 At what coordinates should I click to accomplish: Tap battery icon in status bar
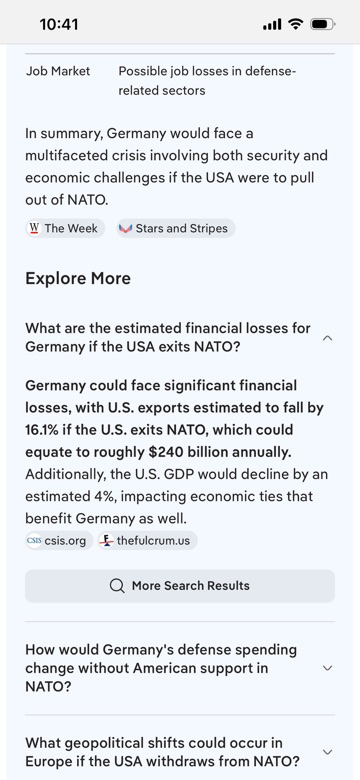pyautogui.click(x=323, y=24)
